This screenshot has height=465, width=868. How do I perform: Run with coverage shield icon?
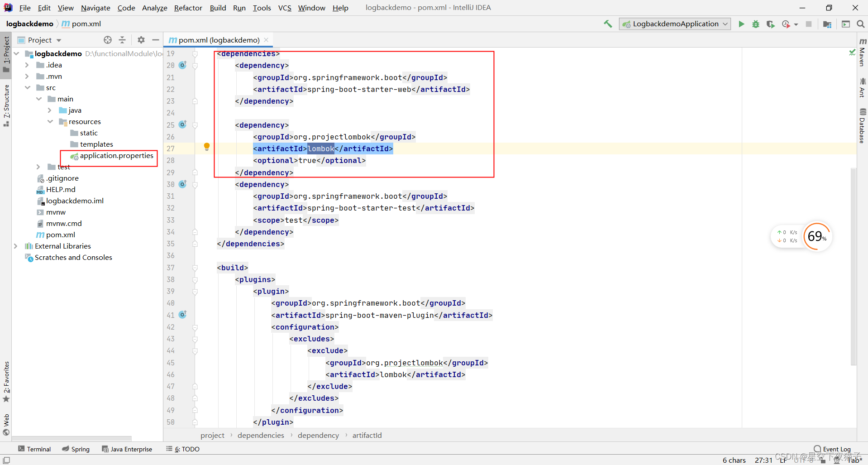[x=770, y=24]
